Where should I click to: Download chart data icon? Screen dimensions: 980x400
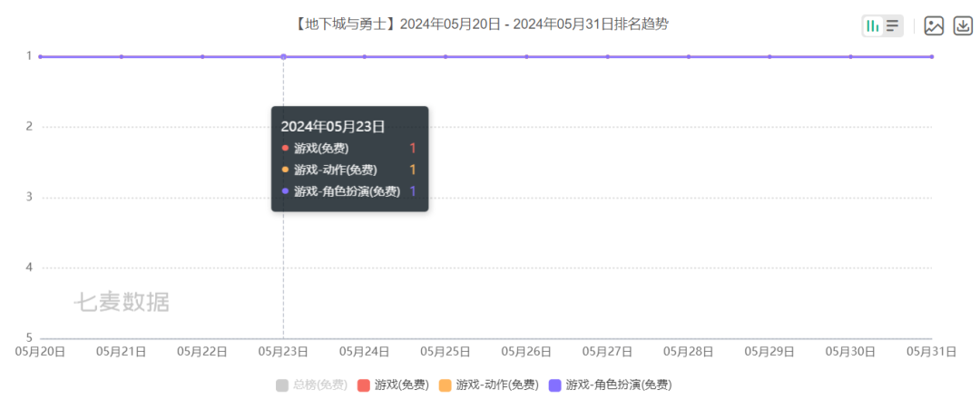(963, 25)
